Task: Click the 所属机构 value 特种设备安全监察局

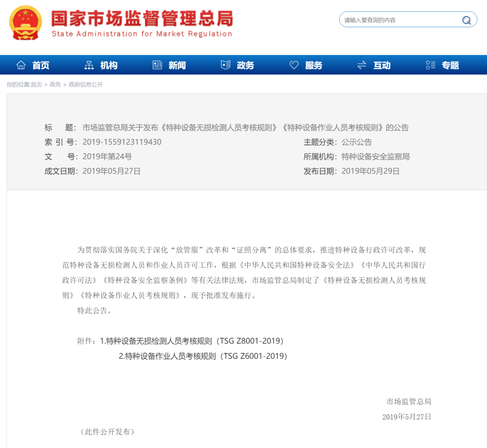Action: tap(376, 157)
